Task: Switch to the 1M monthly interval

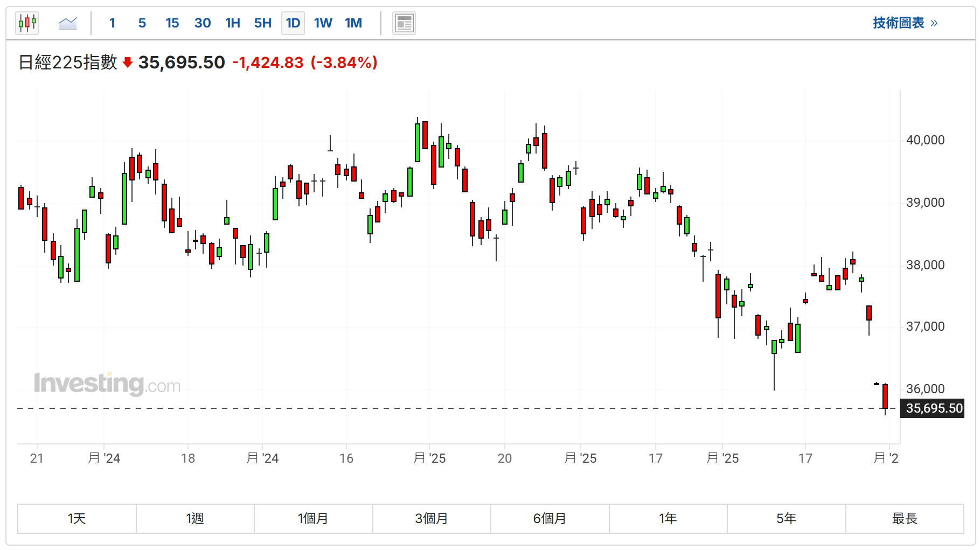Action: (x=353, y=23)
